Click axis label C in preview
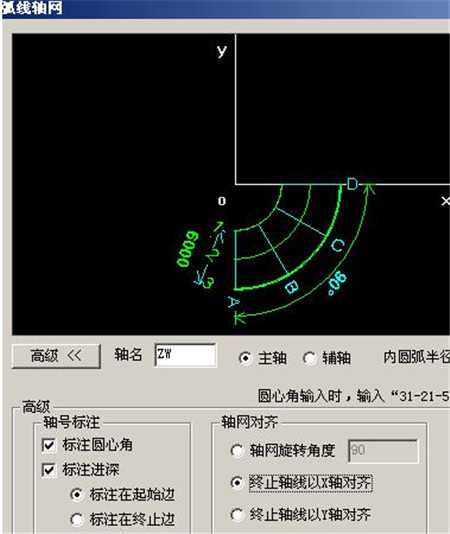 (338, 245)
